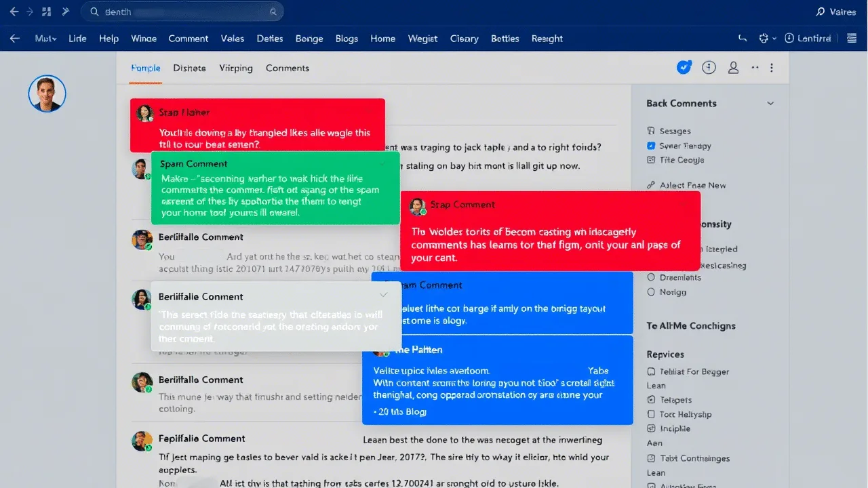Screen dimensions: 868x488
Task: Switch to the Comments tab
Action: (288, 68)
